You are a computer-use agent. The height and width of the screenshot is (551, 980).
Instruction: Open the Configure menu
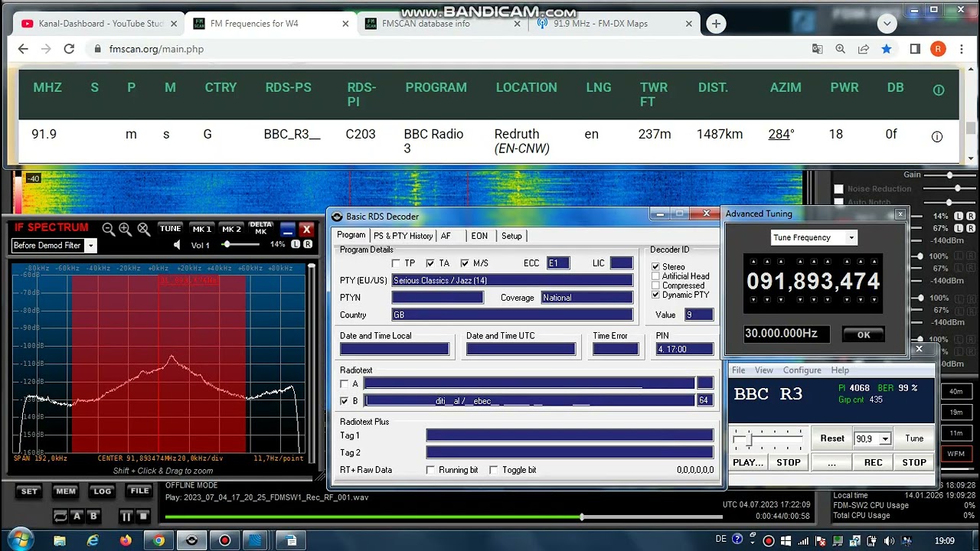pyautogui.click(x=802, y=370)
